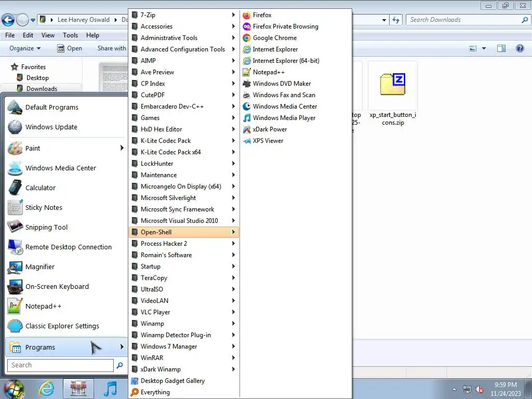532x399 pixels.
Task: Open the view options dropdown arrow
Action: point(484,48)
